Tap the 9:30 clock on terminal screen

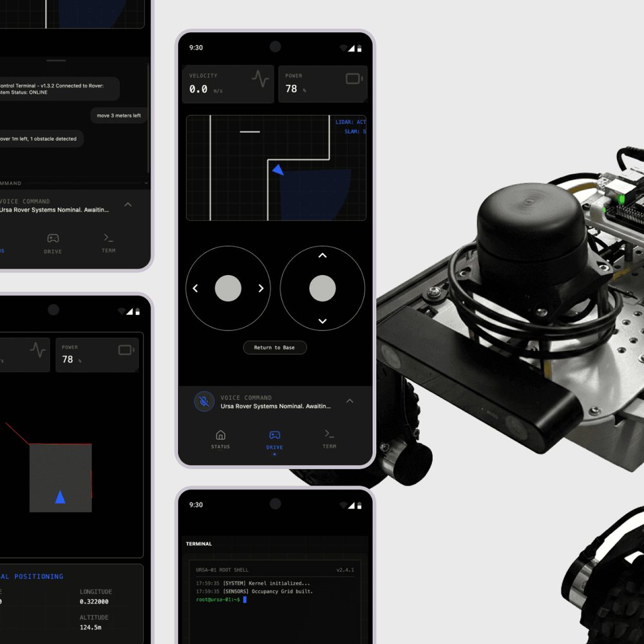[196, 505]
